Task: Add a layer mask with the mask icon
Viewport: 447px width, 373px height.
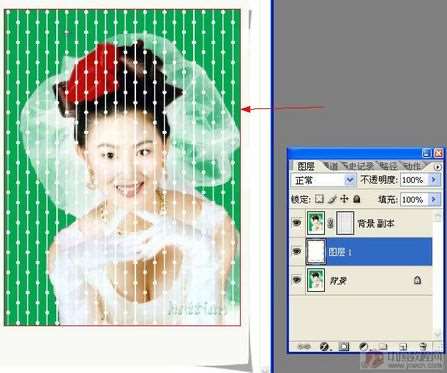Action: pos(344,347)
